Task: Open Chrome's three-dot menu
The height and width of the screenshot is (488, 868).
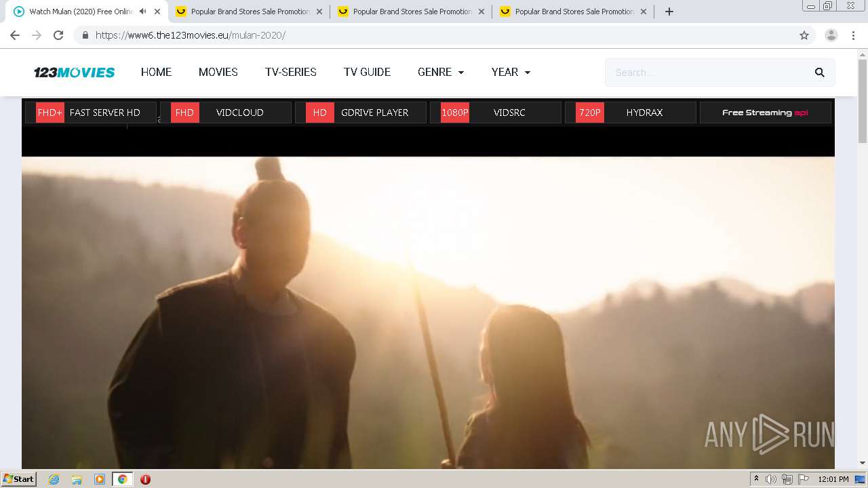Action: [854, 35]
